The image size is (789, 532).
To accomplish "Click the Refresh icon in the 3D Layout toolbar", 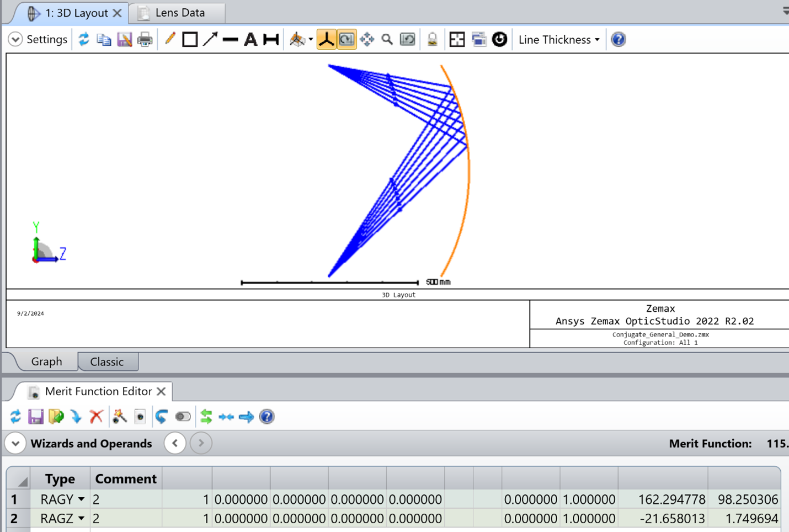I will pyautogui.click(x=84, y=39).
